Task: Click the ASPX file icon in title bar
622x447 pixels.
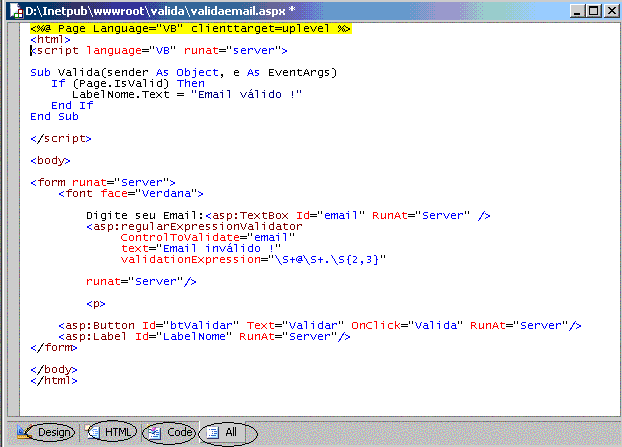Action: pyautogui.click(x=16, y=11)
